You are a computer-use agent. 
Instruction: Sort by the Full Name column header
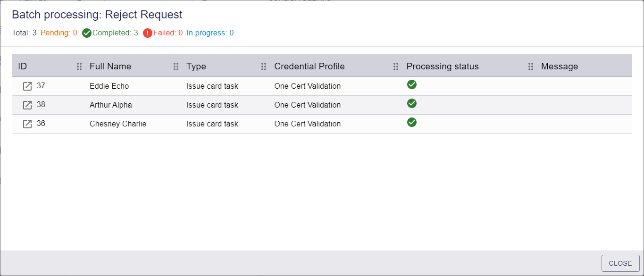coord(110,67)
